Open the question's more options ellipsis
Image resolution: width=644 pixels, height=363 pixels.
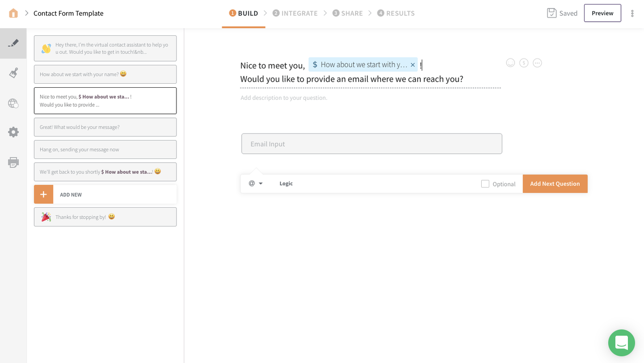[537, 63]
